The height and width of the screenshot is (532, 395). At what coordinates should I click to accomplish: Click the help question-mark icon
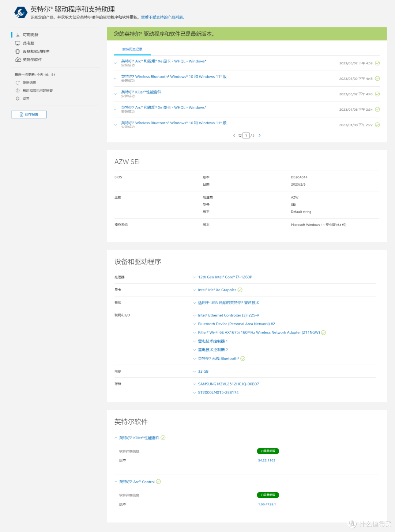[x=18, y=90]
